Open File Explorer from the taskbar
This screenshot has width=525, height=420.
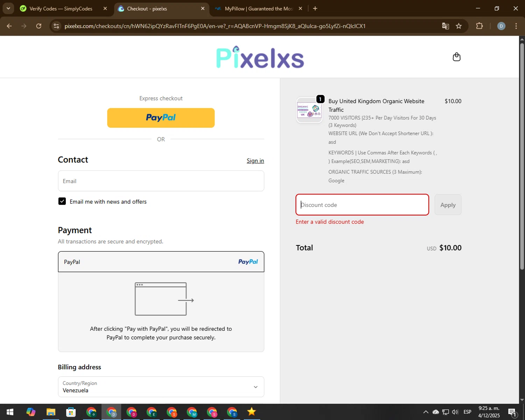coord(51,412)
